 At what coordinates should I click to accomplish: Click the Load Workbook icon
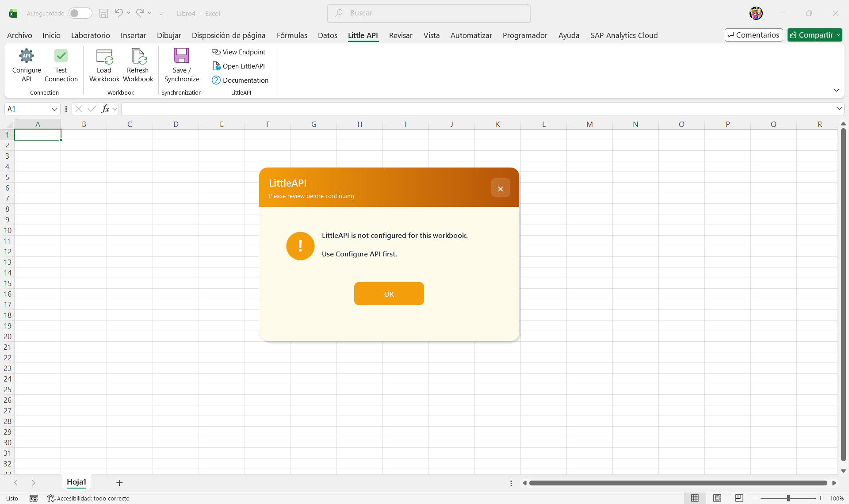click(x=104, y=56)
